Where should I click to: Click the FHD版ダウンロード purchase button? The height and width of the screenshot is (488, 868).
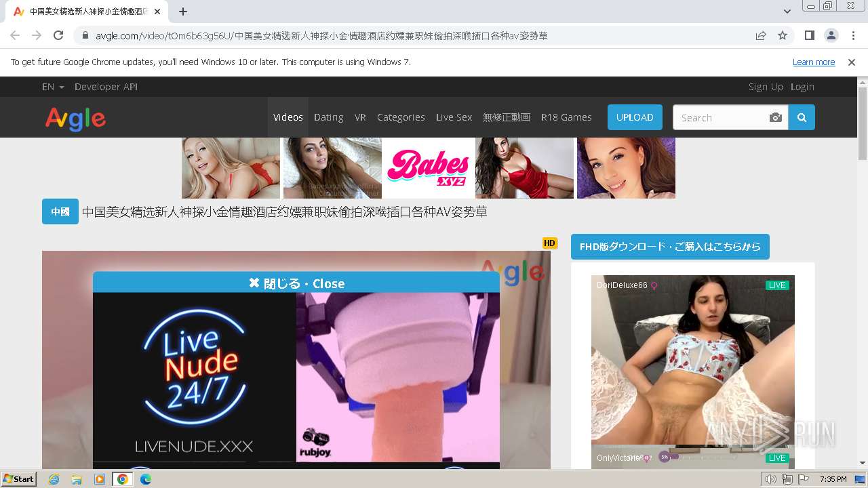[x=670, y=247]
